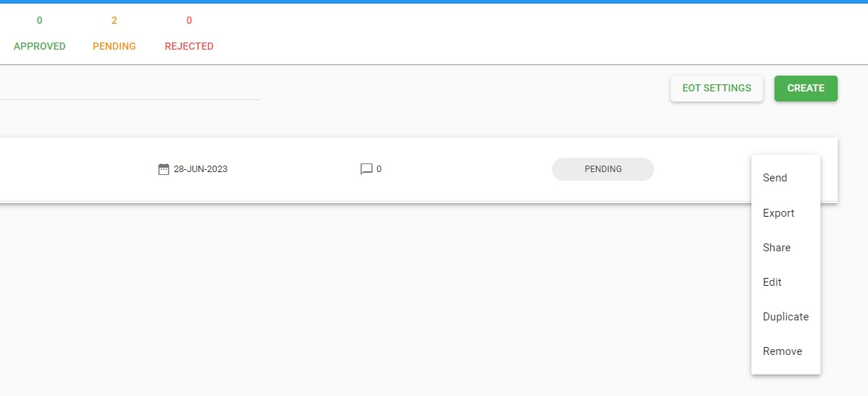Click the 28-JUN-2023 date text
This screenshot has width=868, height=396.
201,169
